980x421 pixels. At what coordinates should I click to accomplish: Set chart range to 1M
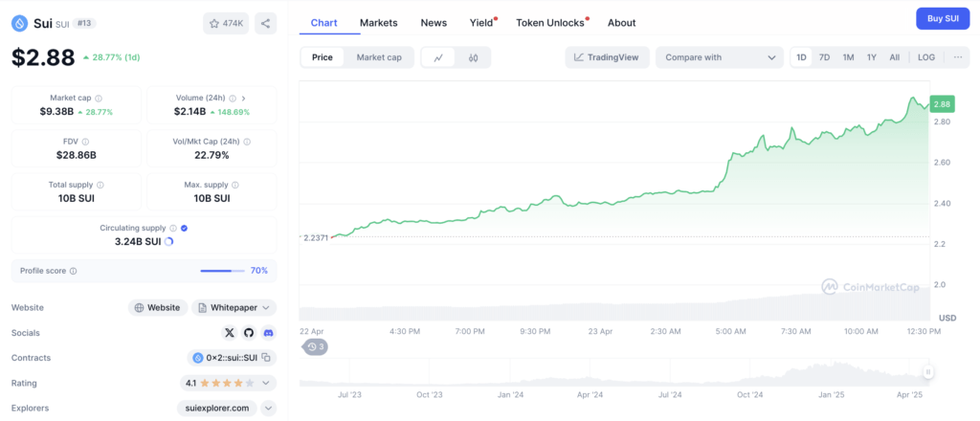[x=848, y=57]
